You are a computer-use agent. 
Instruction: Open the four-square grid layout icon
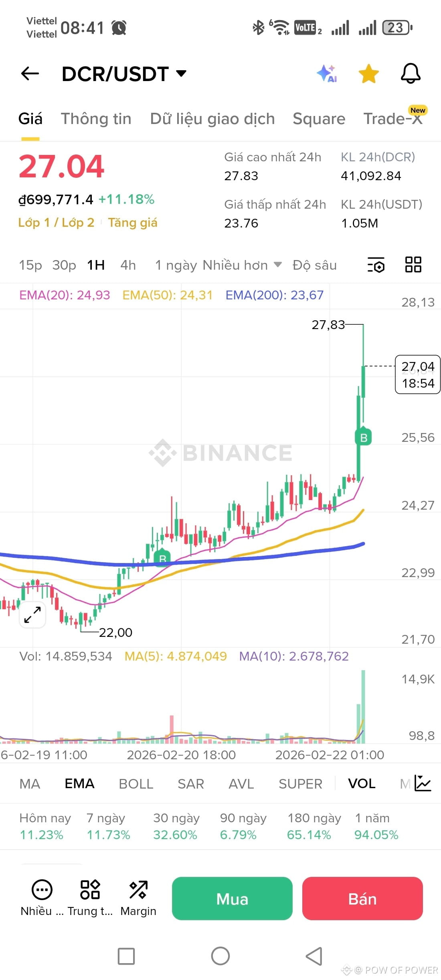point(413,265)
